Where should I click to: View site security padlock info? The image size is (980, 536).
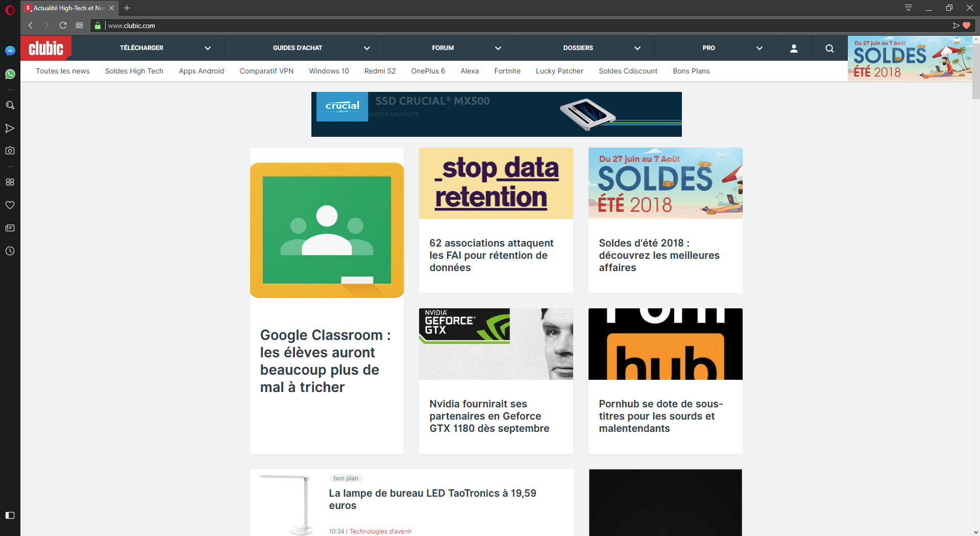(98, 26)
